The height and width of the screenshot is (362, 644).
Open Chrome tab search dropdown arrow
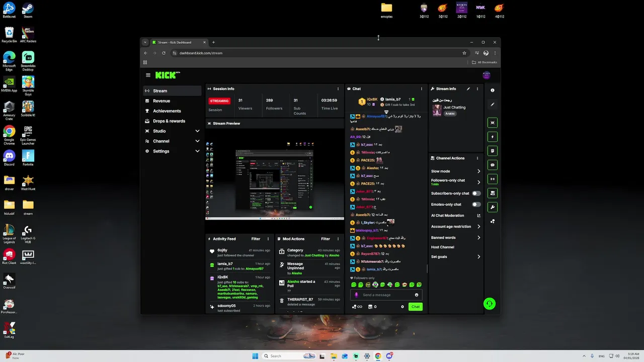click(x=145, y=42)
